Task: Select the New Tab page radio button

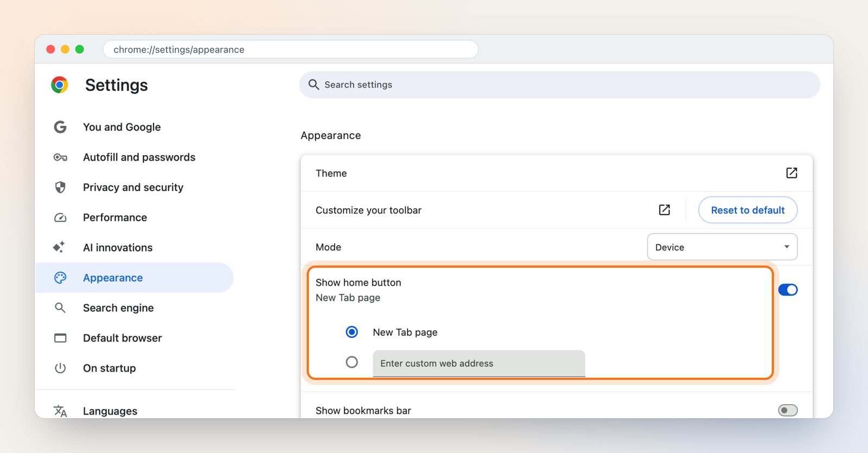Action: tap(352, 332)
